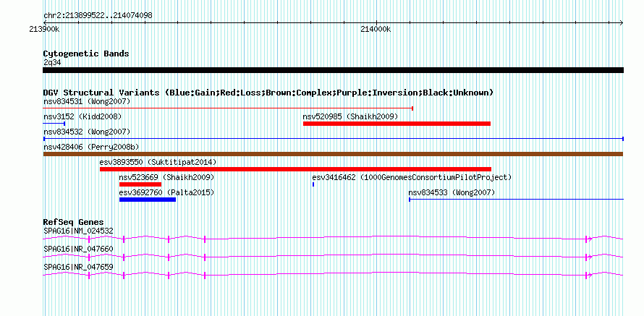Click the SPAG16 NM_024532 transcript track line
This screenshot has height=316, width=644.
[x=333, y=239]
